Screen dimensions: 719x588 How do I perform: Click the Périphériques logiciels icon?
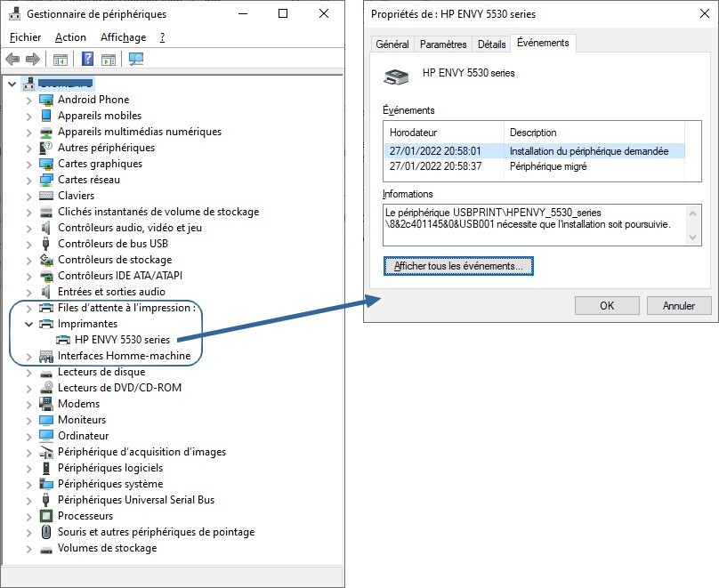tap(46, 468)
